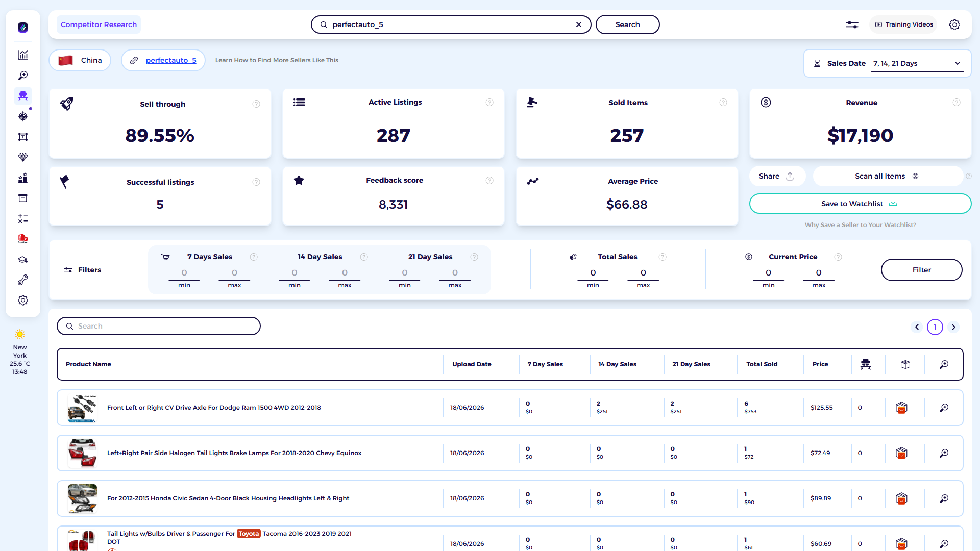Click the box icon in the Dodge Ram row
Image resolution: width=980 pixels, height=551 pixels.
901,408
